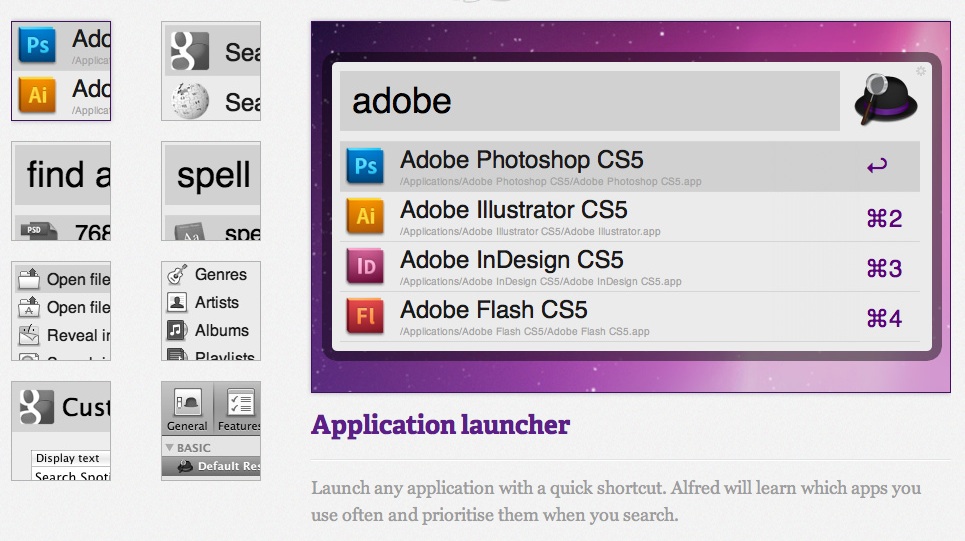Select the 'spell' dictionary thumbnail
This screenshot has height=541, width=965.
tap(211, 191)
